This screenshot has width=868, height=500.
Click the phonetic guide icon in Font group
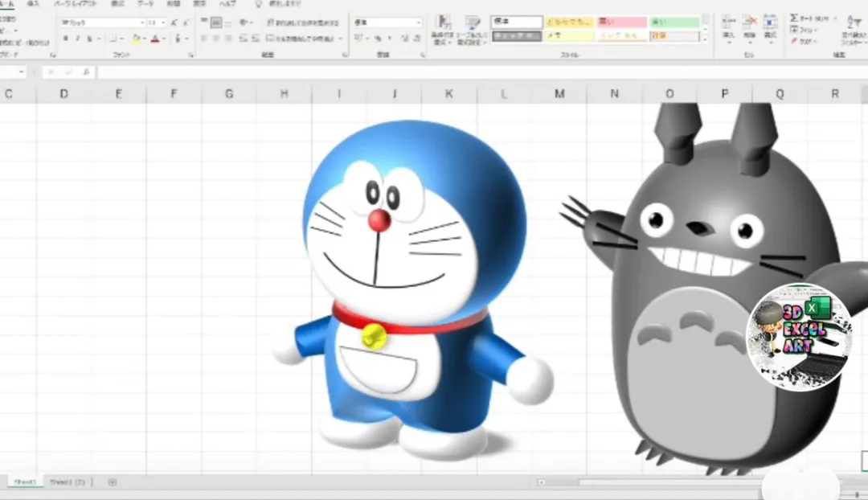[178, 39]
